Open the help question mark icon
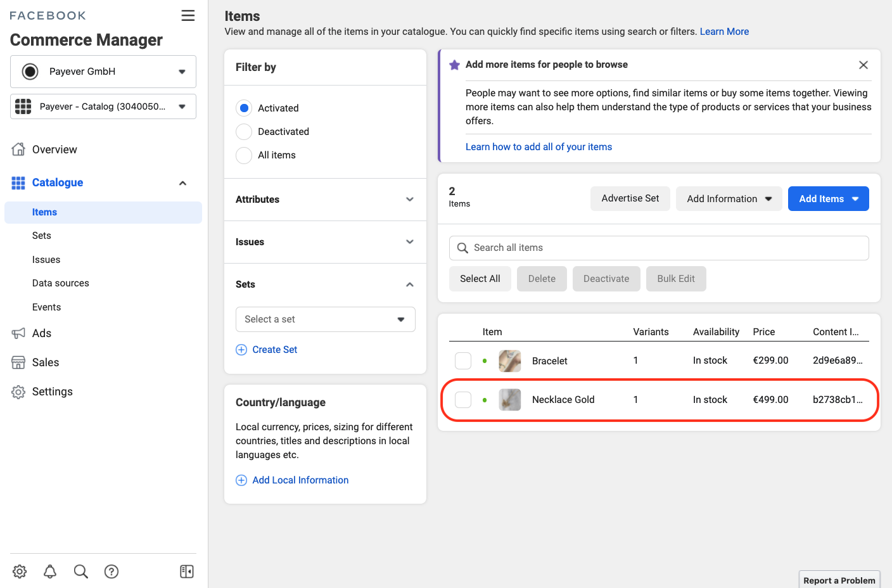 pyautogui.click(x=111, y=572)
